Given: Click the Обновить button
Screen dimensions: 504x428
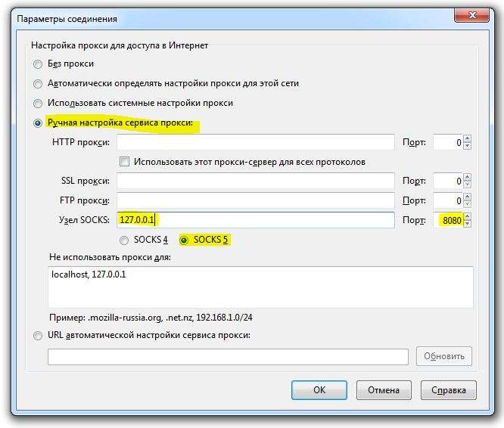Looking at the screenshot, I should pyautogui.click(x=444, y=356).
